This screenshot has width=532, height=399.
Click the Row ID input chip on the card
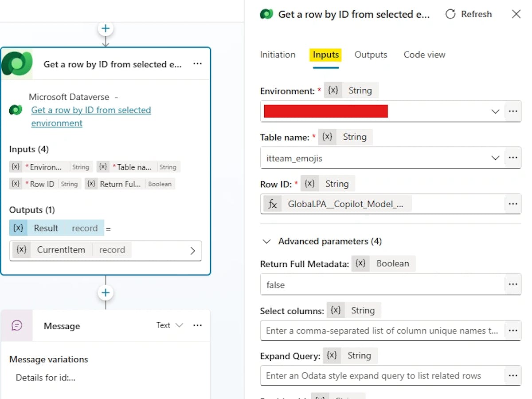tap(45, 184)
